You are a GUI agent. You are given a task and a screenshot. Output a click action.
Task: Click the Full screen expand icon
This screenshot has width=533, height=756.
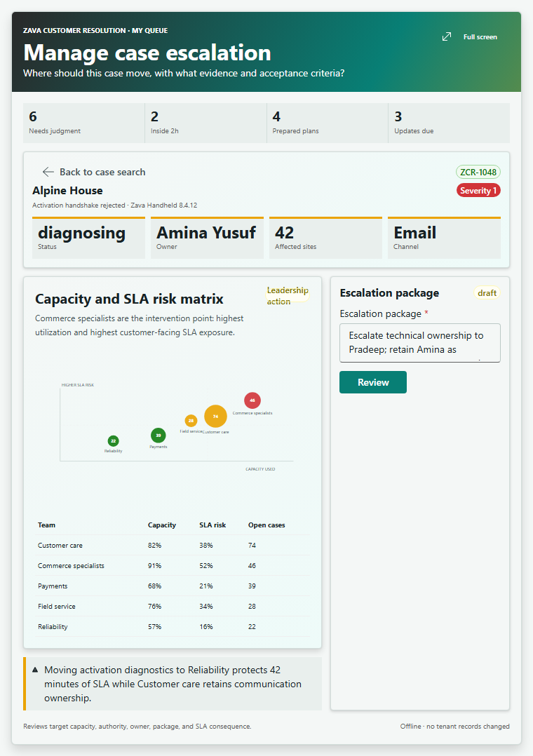pos(447,36)
